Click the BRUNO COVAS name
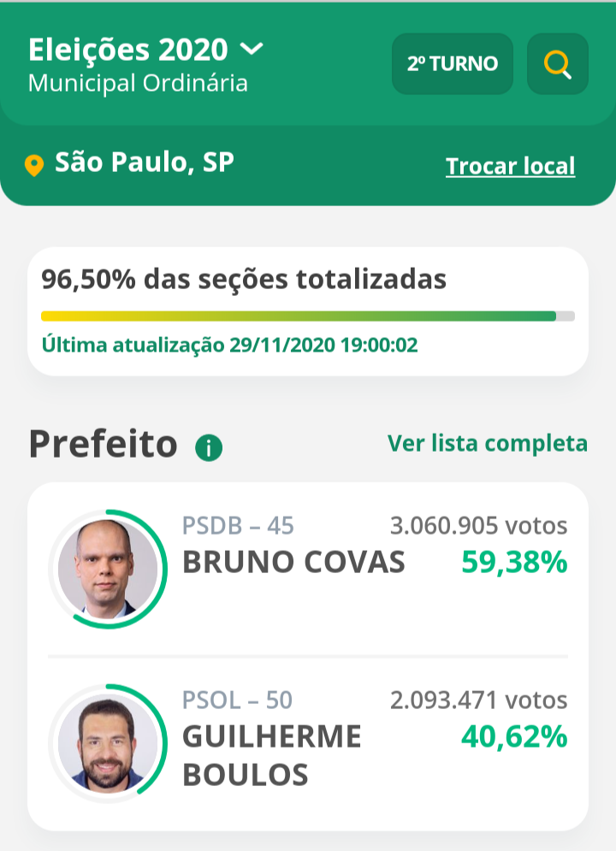 coord(293,563)
